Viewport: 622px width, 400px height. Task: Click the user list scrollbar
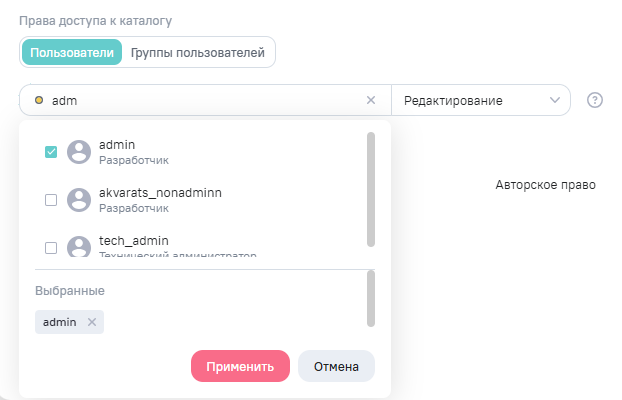tap(371, 188)
